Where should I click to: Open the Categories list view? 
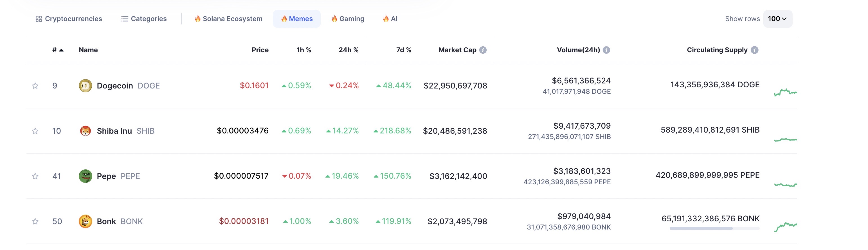point(143,19)
